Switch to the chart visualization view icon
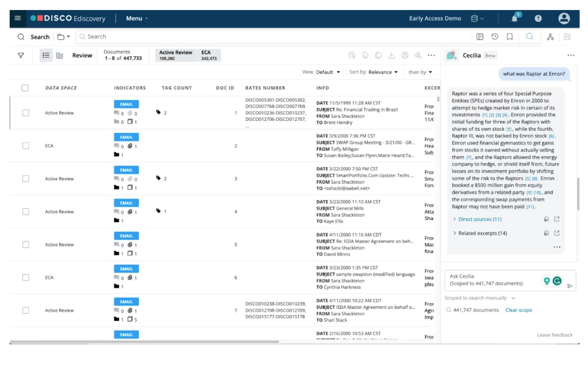Image resolution: width=588 pixels, height=382 pixels. (59, 55)
